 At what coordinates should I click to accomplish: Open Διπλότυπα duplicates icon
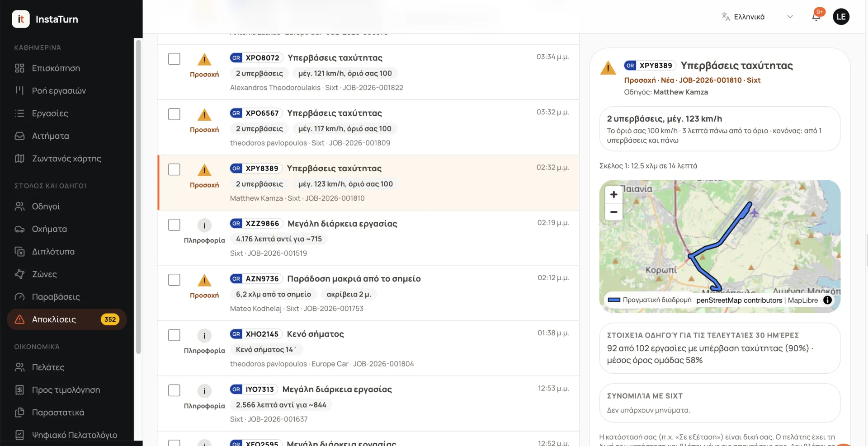19,252
